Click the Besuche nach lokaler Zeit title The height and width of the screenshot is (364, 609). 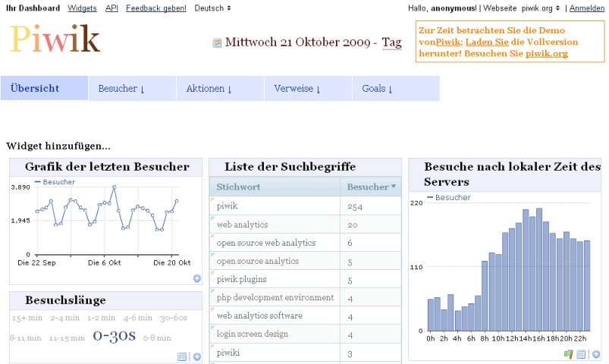pos(512,174)
